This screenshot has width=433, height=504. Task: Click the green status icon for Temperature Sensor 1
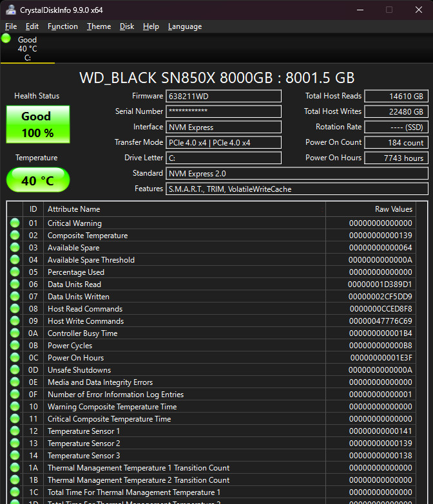tap(15, 431)
